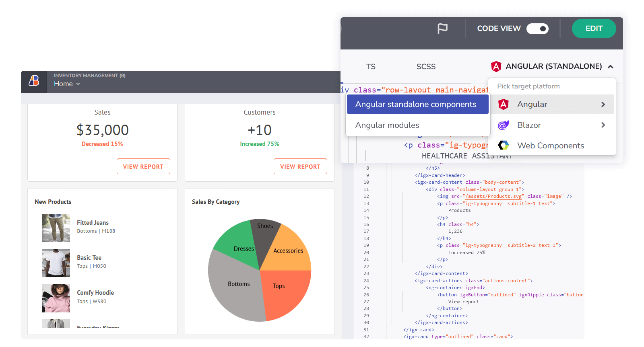Viewport: 644px width, 347px height.
Task: Expand the Blazor submenu chevron
Action: tap(603, 125)
